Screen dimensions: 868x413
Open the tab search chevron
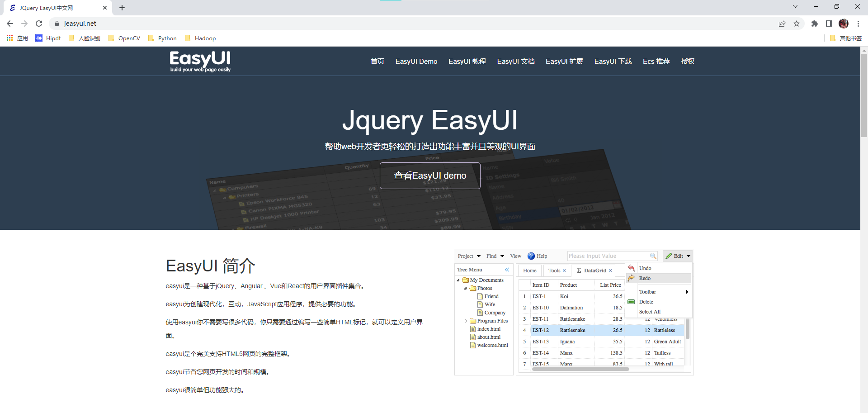[795, 6]
